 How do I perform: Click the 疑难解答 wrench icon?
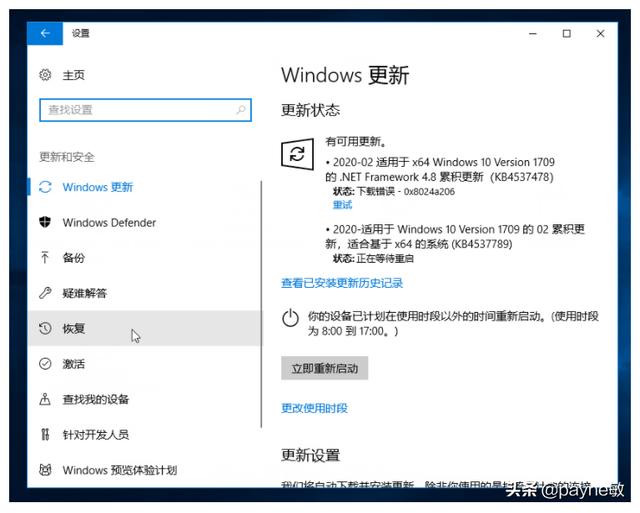coord(45,293)
